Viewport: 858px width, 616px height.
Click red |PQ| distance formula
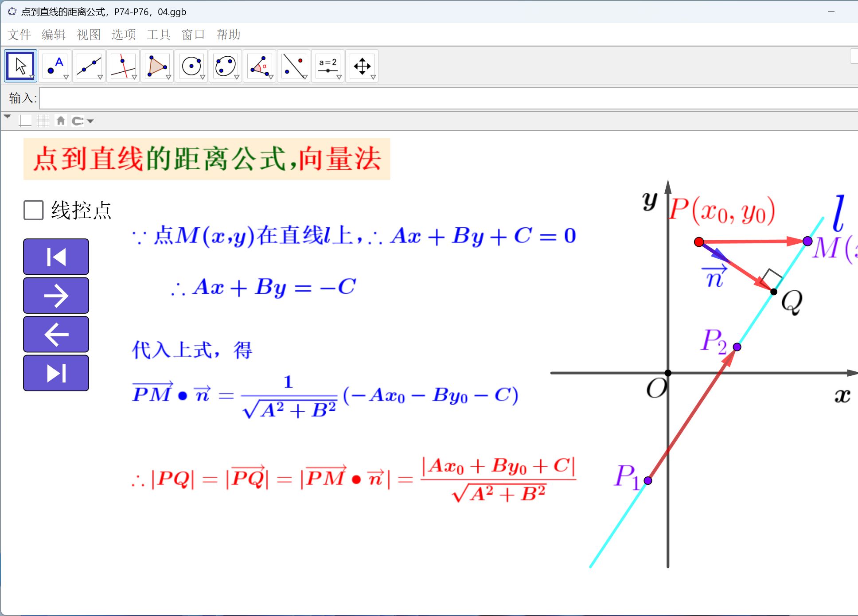click(x=354, y=480)
